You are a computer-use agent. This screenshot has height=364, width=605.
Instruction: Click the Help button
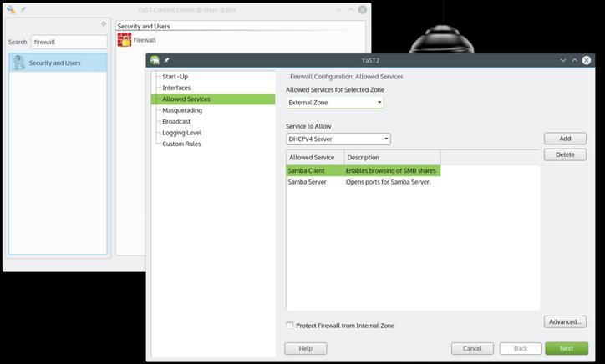coord(305,349)
